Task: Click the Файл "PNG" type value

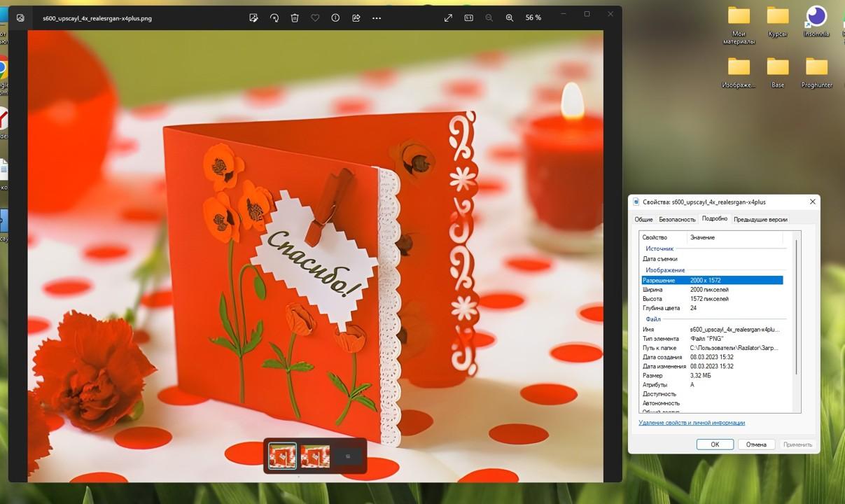Action: [706, 339]
